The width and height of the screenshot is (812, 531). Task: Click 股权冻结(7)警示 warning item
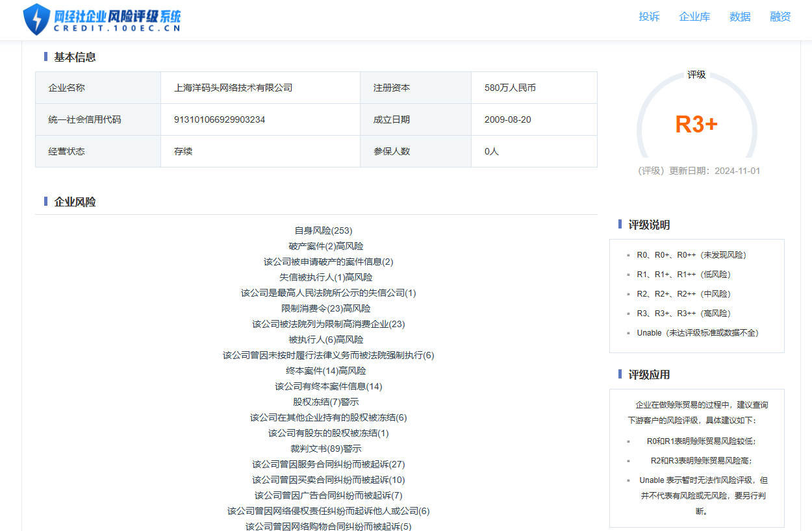click(325, 402)
